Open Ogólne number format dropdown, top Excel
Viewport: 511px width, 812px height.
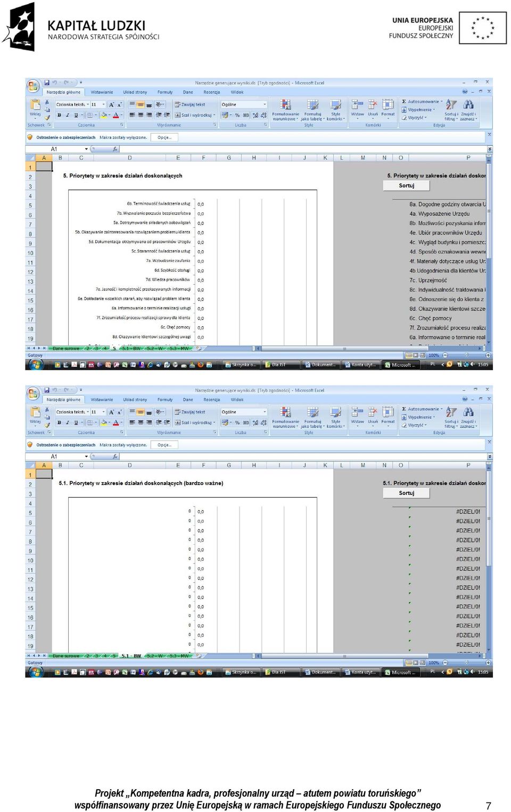[x=265, y=105]
